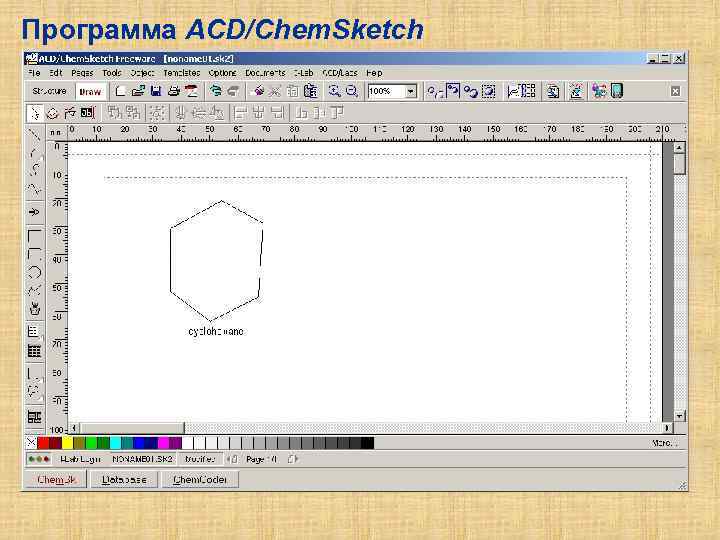Screen dimensions: 720x540
Task: Click the Undo icon
Action: point(215,91)
